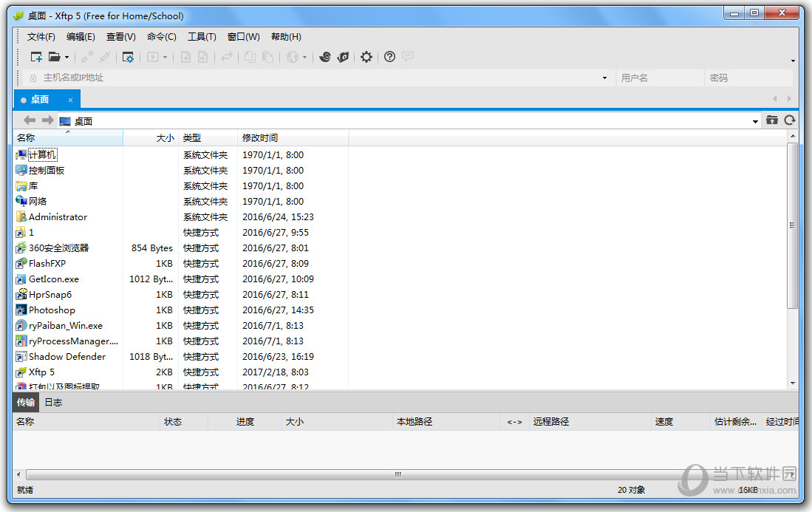Click the 用户名 username field

coord(659,78)
